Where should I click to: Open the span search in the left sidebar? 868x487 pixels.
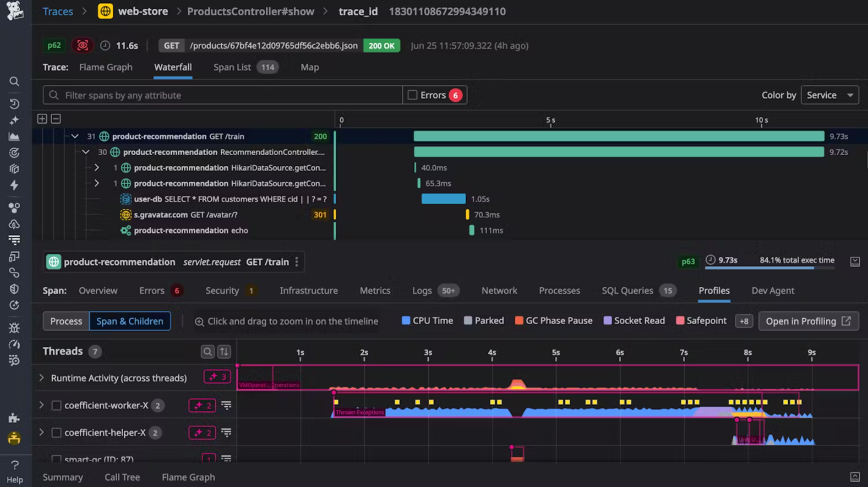14,81
